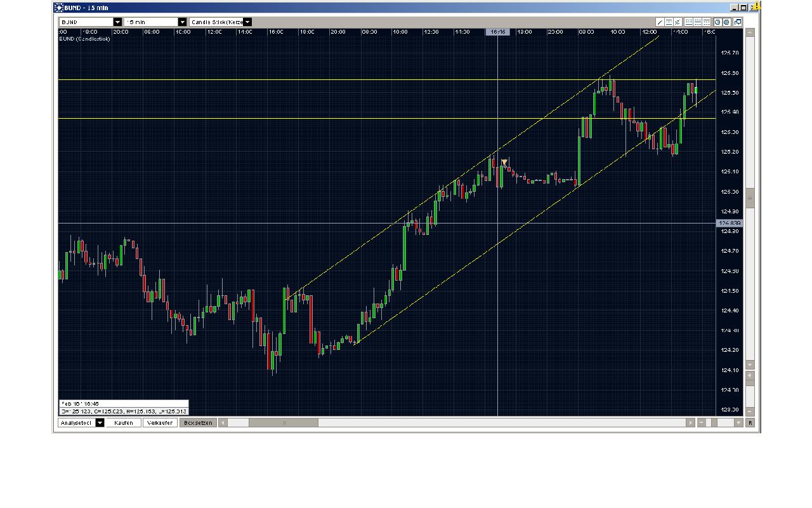Click horizontal zoom plus button
This screenshot has width=812, height=508.
coord(738,422)
